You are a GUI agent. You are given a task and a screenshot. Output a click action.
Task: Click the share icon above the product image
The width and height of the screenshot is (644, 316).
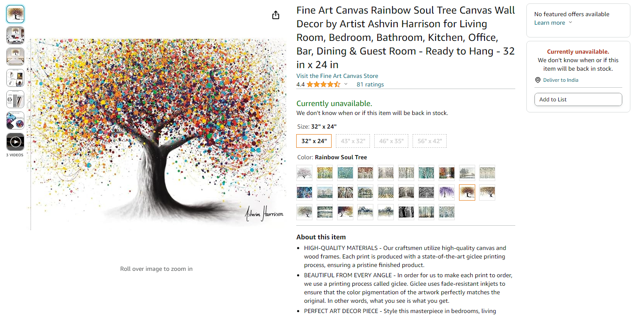point(276,15)
